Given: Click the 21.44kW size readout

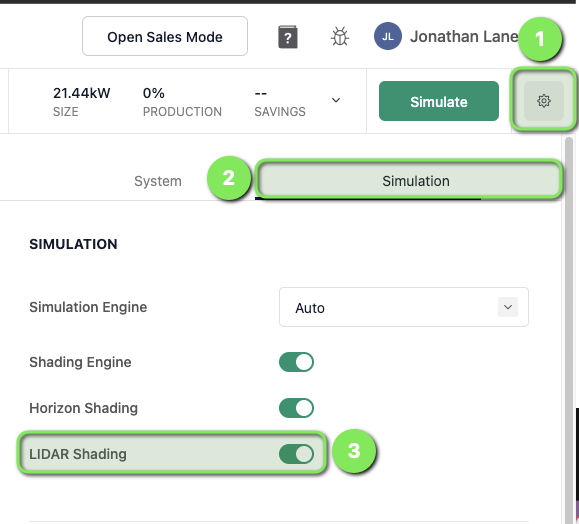Looking at the screenshot, I should [x=82, y=93].
